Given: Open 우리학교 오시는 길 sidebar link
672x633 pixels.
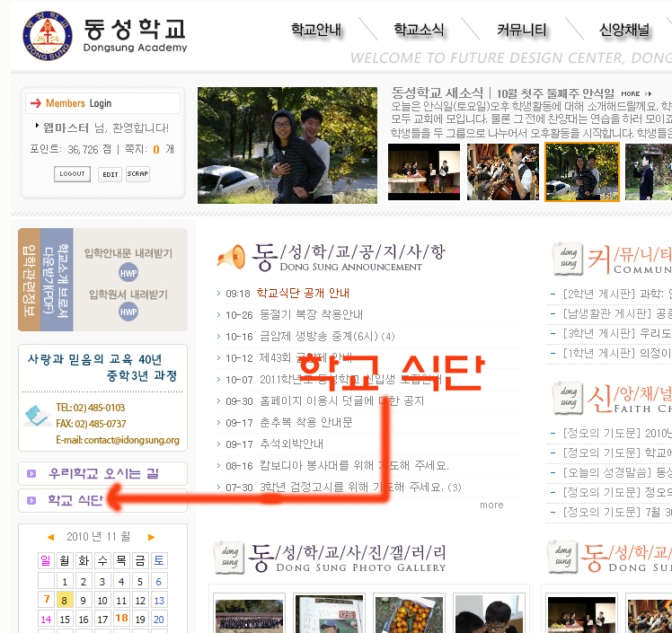Looking at the screenshot, I should click(102, 473).
